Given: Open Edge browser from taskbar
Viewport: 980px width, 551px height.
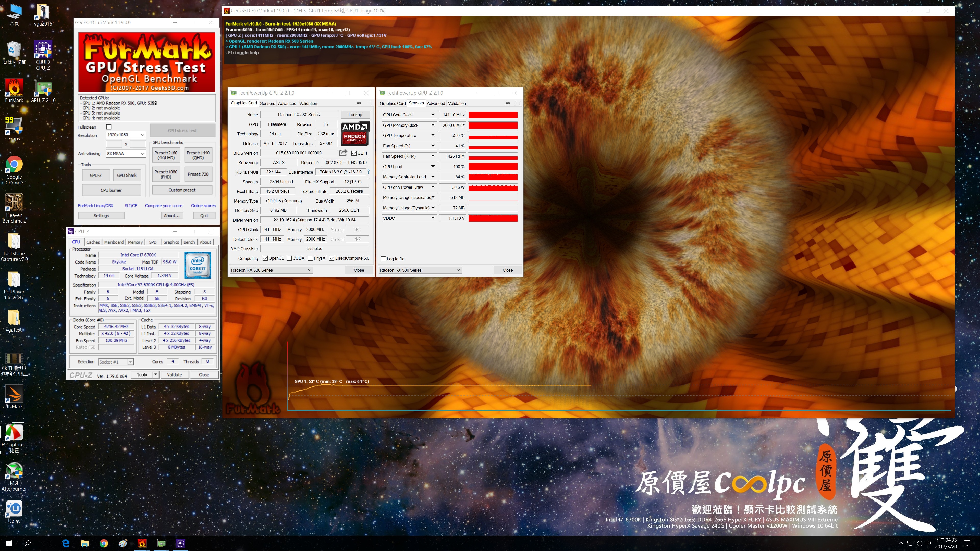Looking at the screenshot, I should [65, 543].
